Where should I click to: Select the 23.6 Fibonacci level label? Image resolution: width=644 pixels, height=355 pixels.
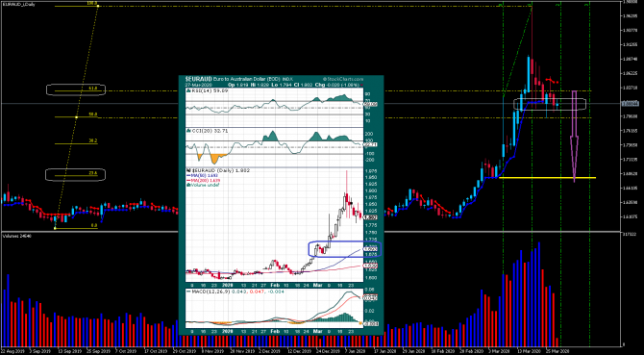(x=92, y=173)
